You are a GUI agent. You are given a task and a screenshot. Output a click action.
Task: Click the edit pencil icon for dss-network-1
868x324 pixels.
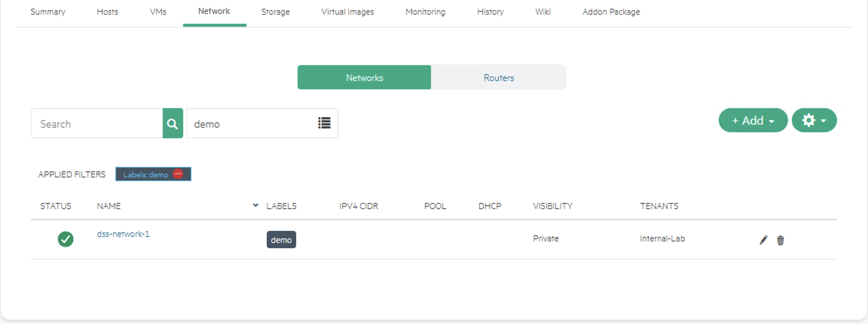(763, 240)
